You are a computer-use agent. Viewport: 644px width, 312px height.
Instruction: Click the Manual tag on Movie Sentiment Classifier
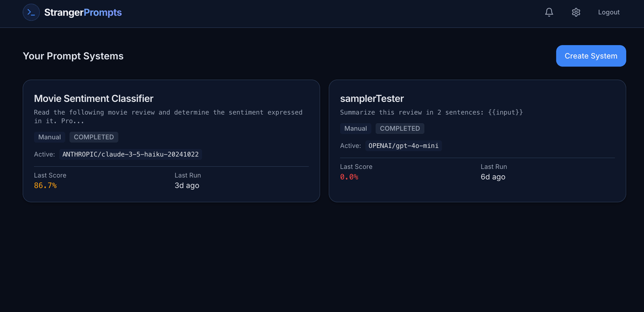(49, 137)
